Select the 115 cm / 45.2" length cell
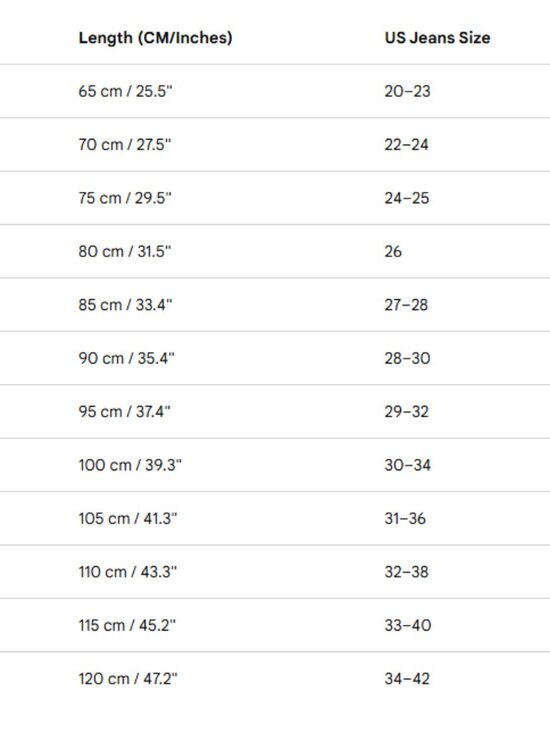 click(127, 625)
